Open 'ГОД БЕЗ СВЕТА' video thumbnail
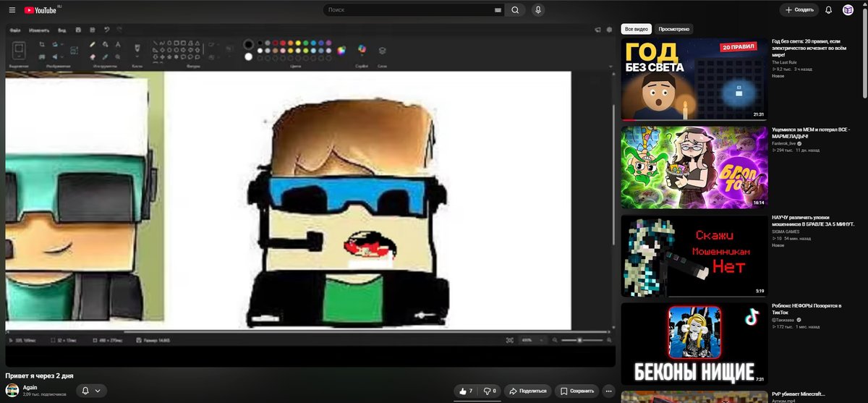Screen dimensions: 868x403 pyautogui.click(x=694, y=80)
